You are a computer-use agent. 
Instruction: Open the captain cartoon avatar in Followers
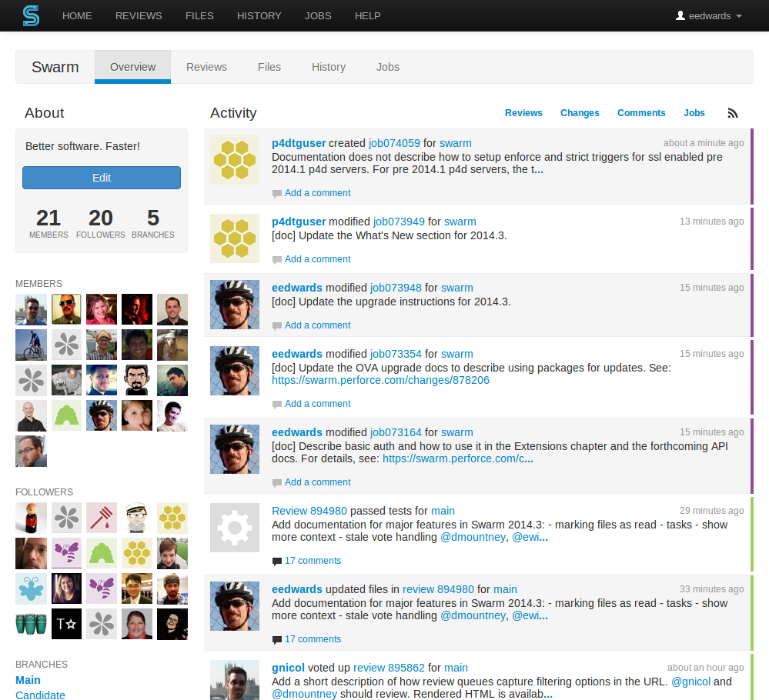click(x=137, y=518)
